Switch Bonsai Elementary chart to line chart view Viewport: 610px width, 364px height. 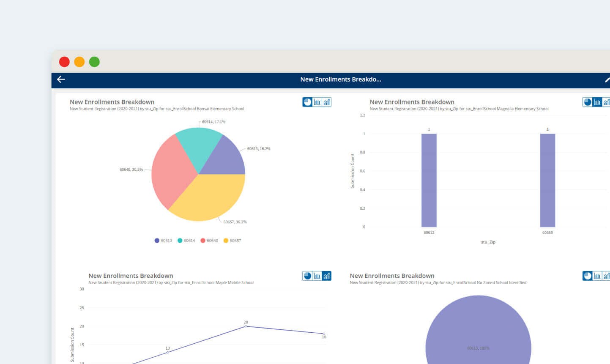click(326, 101)
